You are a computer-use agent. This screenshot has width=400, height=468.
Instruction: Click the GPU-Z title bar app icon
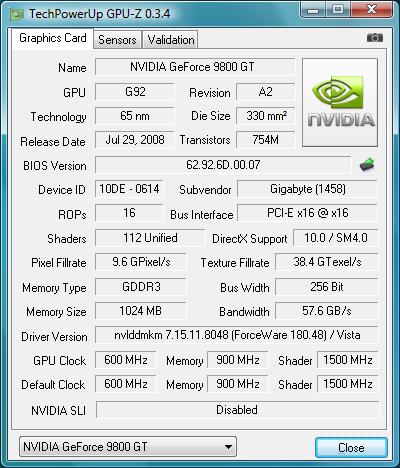(x=17, y=14)
